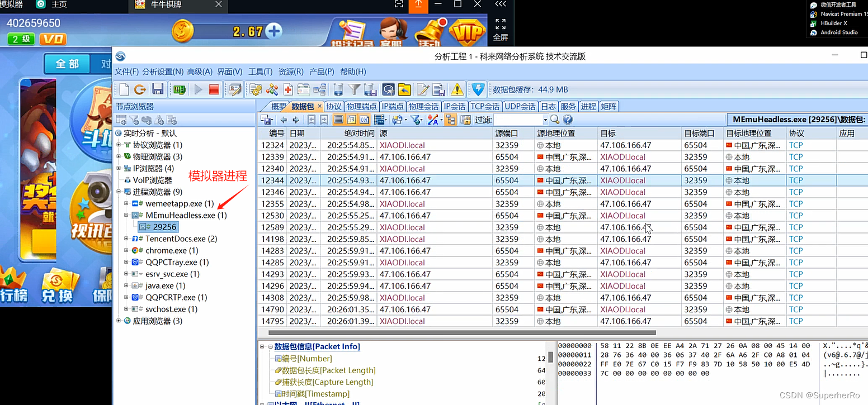Screen dimensions: 868x405
Task: Click the 全部 tab in game lobby
Action: [x=67, y=64]
